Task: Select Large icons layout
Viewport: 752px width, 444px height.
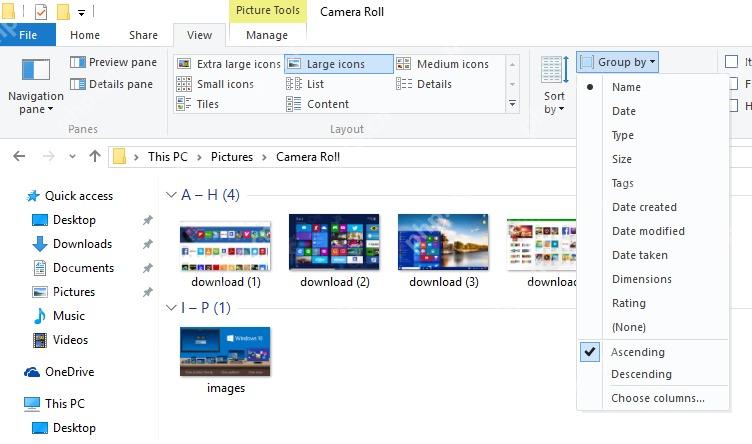Action: tap(339, 64)
